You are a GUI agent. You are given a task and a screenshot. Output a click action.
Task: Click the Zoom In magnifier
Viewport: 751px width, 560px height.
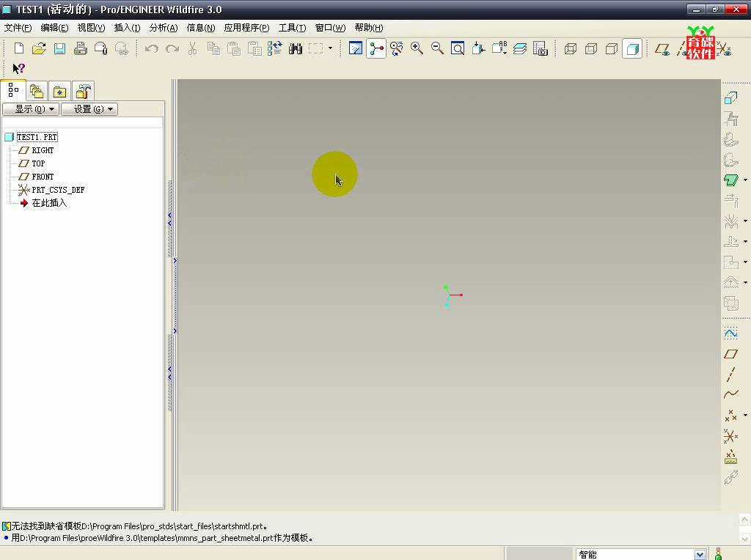[x=417, y=48]
